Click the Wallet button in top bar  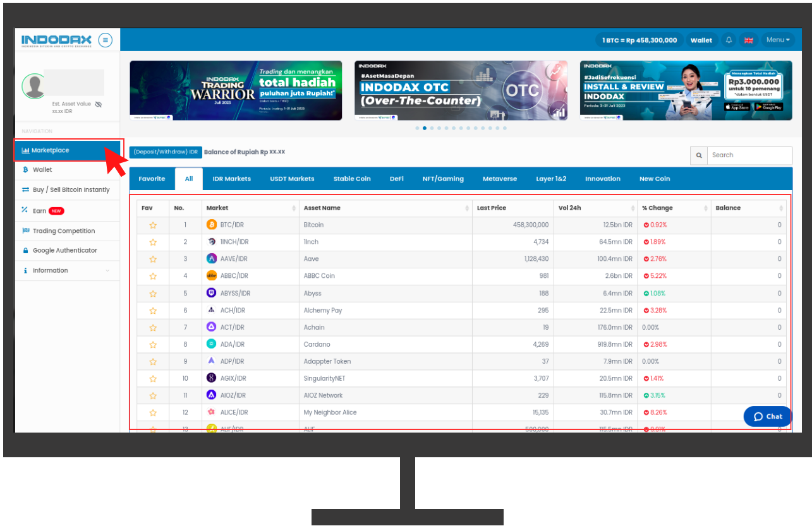pos(701,40)
